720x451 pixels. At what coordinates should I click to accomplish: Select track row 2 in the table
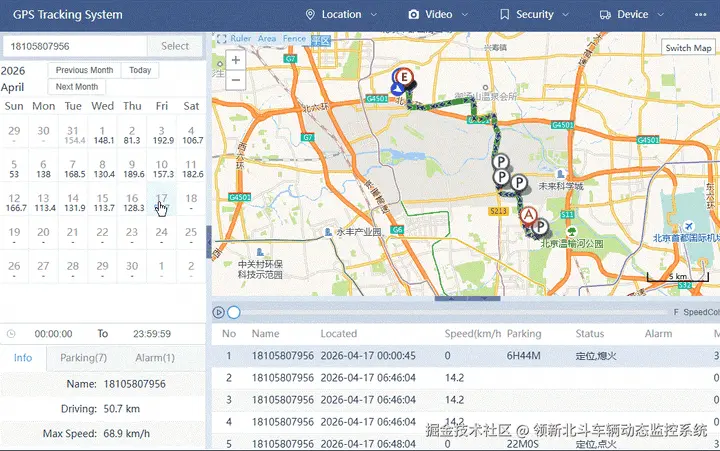[x=466, y=378]
